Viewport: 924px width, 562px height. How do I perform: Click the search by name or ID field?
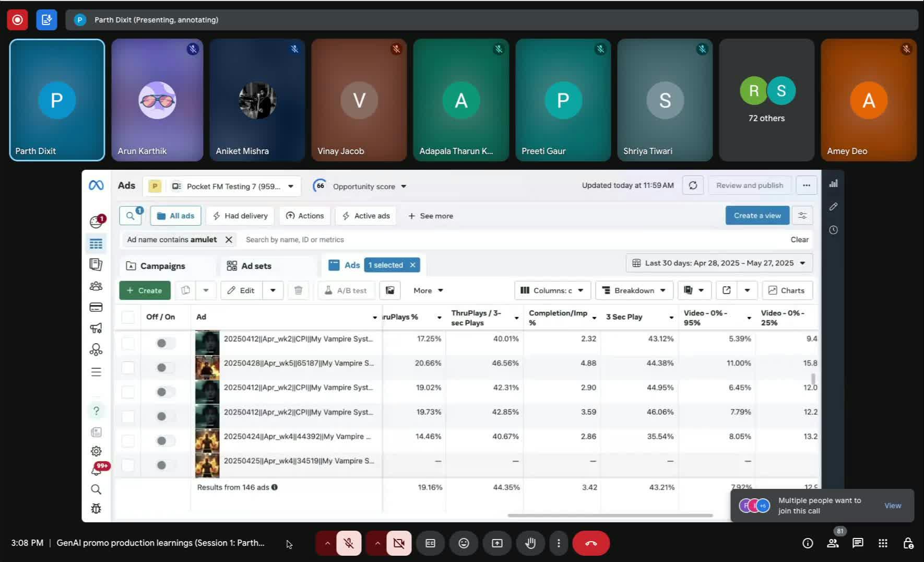click(x=512, y=240)
